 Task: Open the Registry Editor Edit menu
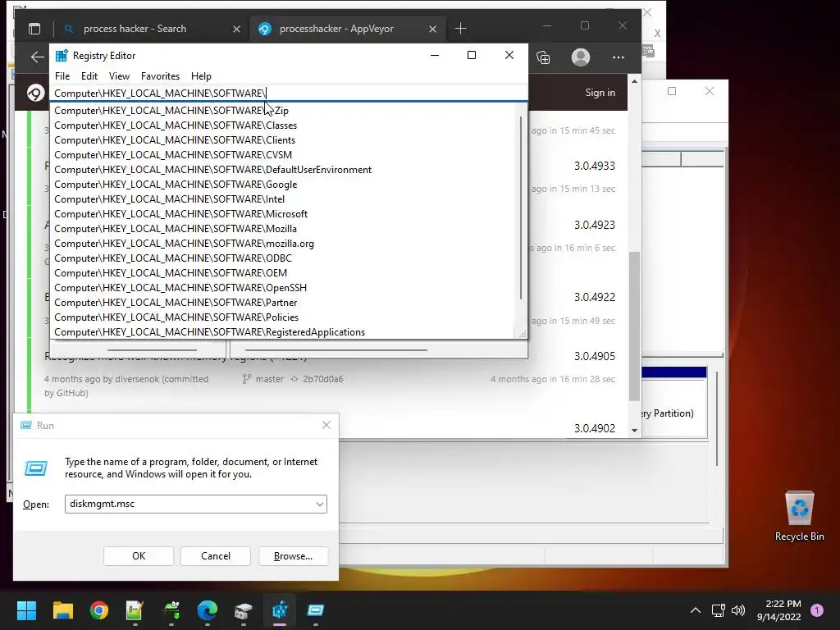[x=89, y=76]
